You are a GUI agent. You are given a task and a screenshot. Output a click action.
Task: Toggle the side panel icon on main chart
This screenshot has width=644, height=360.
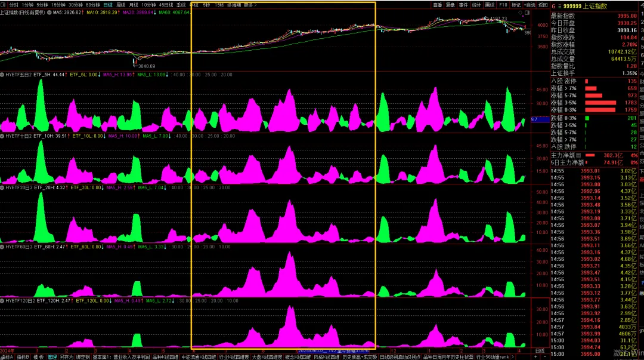[x=527, y=13]
